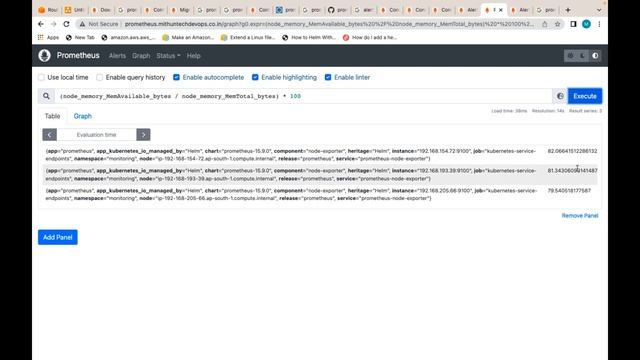This screenshot has height=360, width=640.
Task: Open the tab search chevron
Action: [599, 10]
